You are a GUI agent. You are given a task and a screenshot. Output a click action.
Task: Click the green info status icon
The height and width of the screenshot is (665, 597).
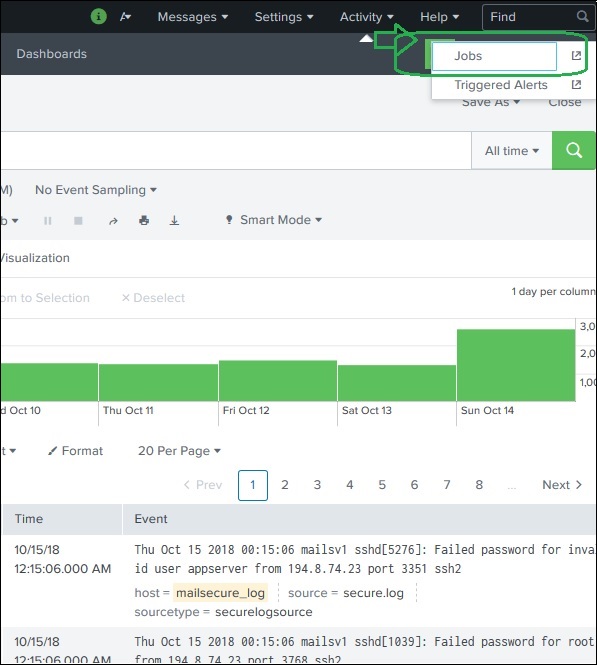point(98,17)
